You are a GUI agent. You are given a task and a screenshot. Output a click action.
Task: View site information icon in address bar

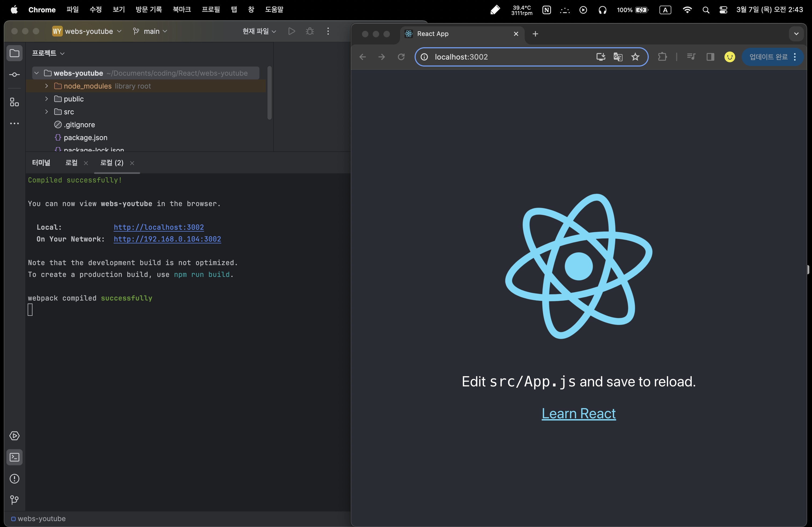point(424,57)
